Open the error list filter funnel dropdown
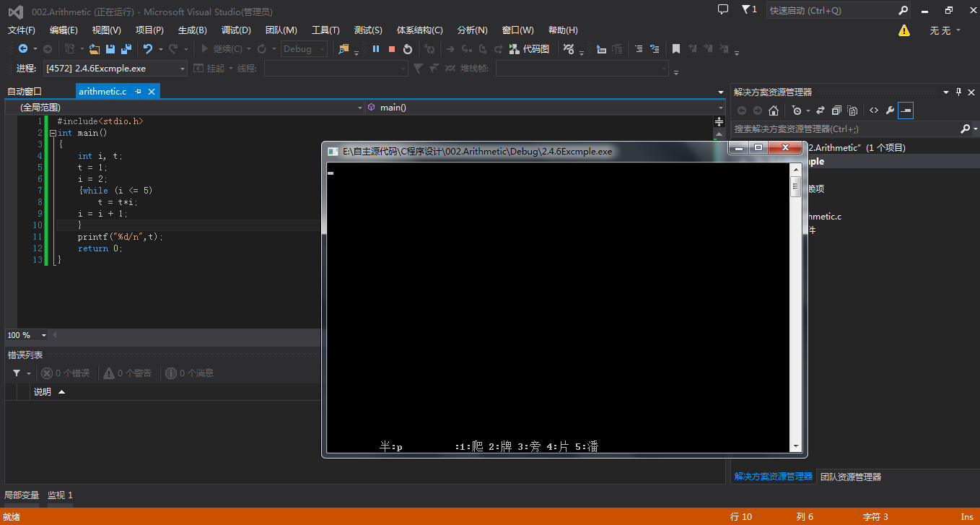The height and width of the screenshot is (525, 980). pyautogui.click(x=21, y=373)
